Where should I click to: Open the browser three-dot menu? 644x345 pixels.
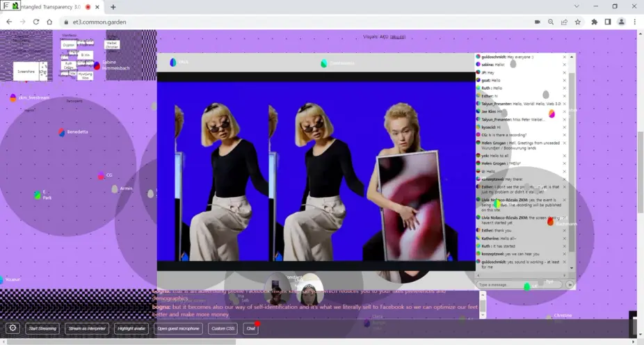635,22
